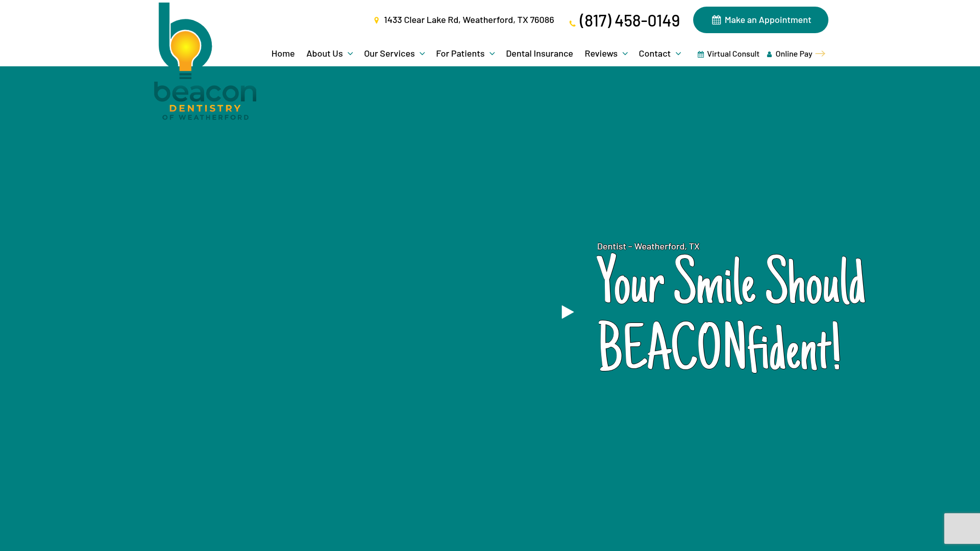The image size is (980, 551).
Task: Click the Virtual Consult link text
Action: pos(733,54)
